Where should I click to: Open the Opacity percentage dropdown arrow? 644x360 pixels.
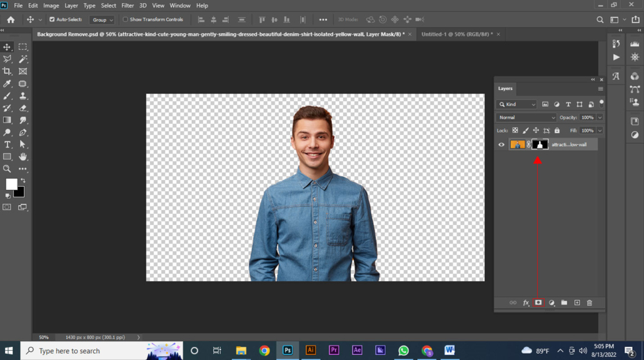pos(600,117)
